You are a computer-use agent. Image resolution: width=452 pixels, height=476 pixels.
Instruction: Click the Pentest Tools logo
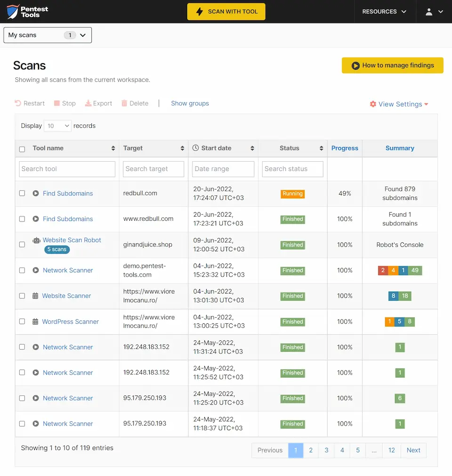coord(22,11)
